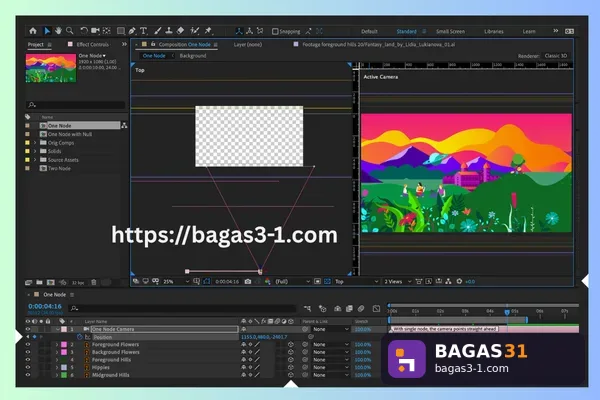The height and width of the screenshot is (400, 600).
Task: Choose World Axis mode icon
Action: (x=249, y=31)
